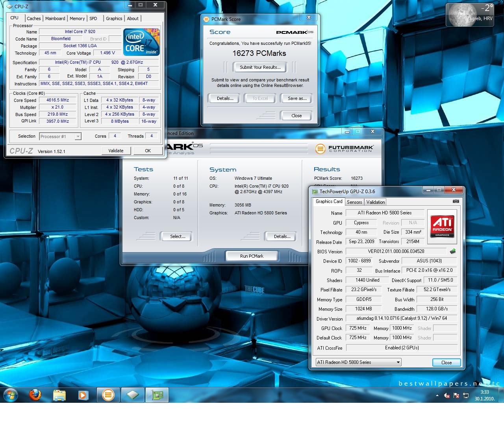The width and height of the screenshot is (504, 439).
Task: Select the Graphics Card tab in GPU-Z
Action: tap(329, 201)
